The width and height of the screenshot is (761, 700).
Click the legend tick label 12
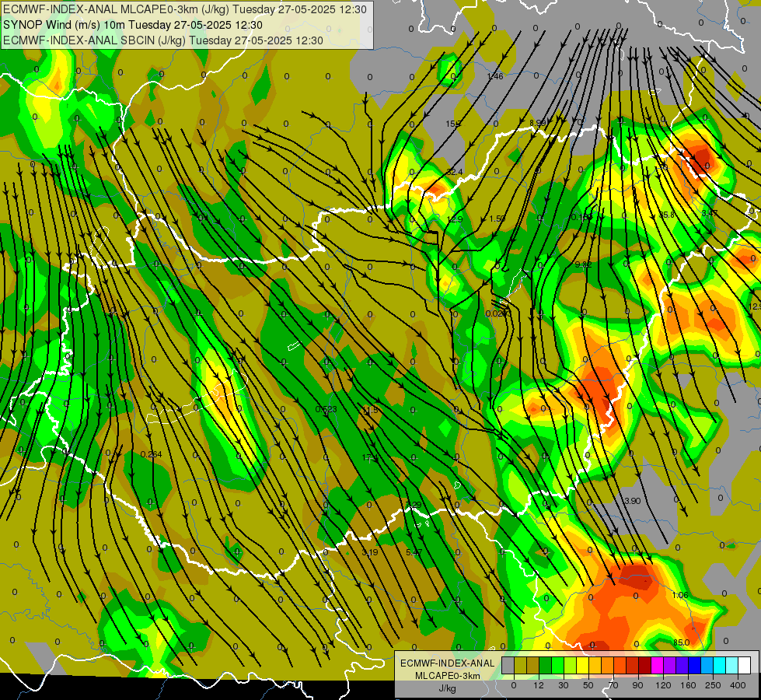point(539,685)
